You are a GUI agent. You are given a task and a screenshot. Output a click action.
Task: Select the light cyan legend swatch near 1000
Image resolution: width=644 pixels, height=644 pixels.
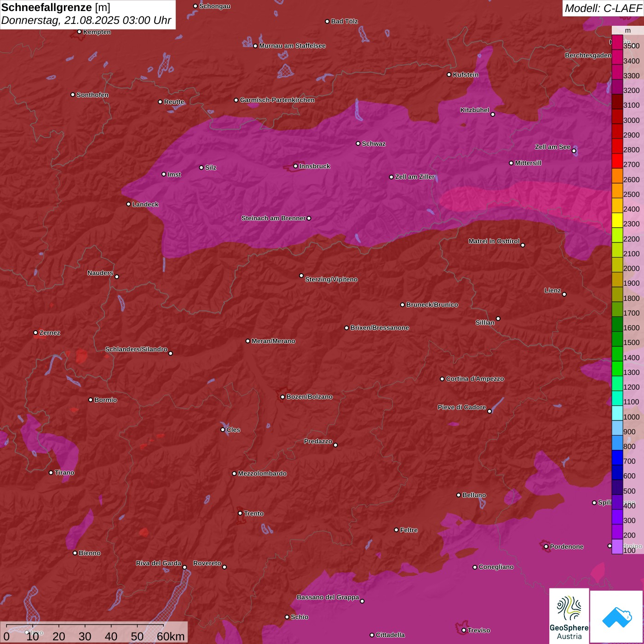(x=617, y=413)
